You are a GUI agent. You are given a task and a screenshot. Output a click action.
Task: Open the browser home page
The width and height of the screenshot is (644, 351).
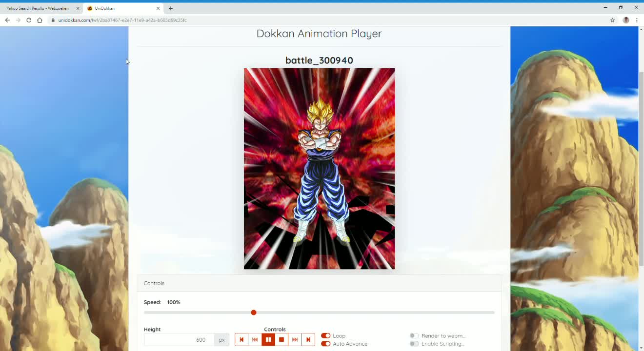point(40,20)
